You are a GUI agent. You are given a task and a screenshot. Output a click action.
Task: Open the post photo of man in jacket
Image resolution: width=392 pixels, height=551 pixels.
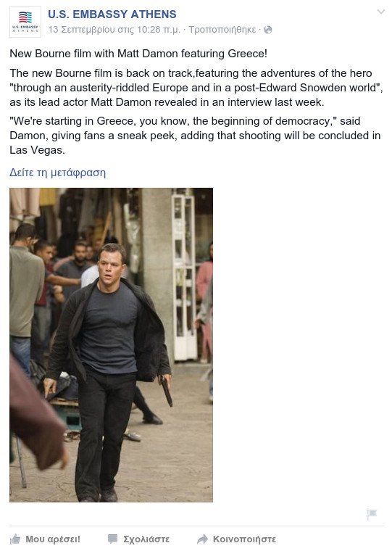[111, 344]
